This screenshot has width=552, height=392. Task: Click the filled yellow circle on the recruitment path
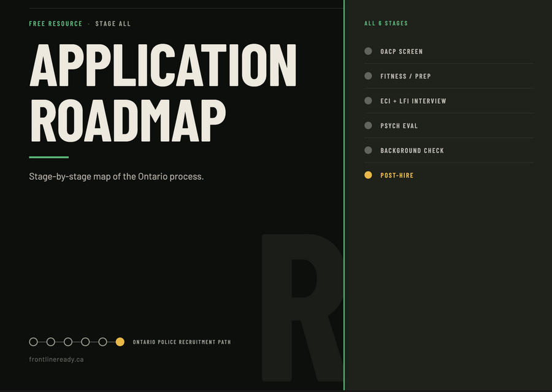tap(120, 342)
